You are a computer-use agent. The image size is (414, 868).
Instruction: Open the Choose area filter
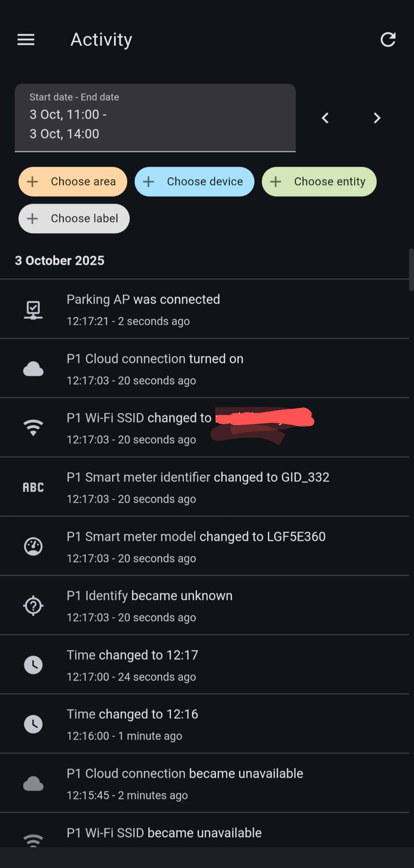73,182
